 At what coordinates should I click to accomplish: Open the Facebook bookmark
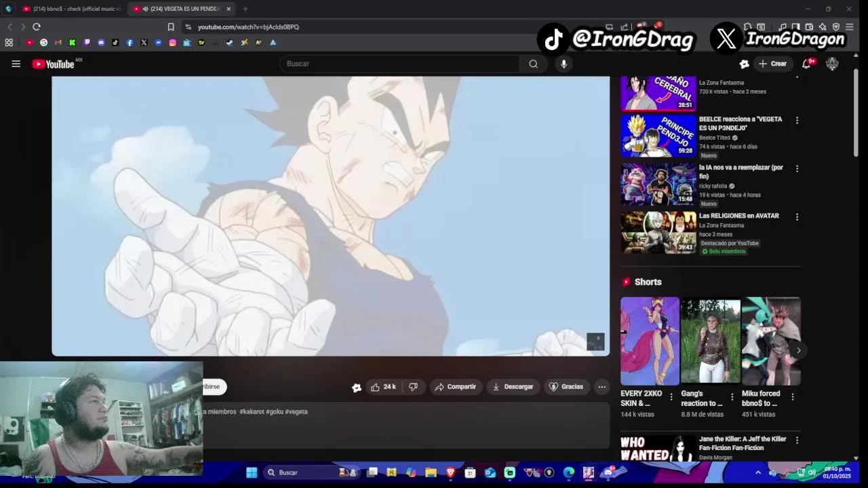point(130,42)
